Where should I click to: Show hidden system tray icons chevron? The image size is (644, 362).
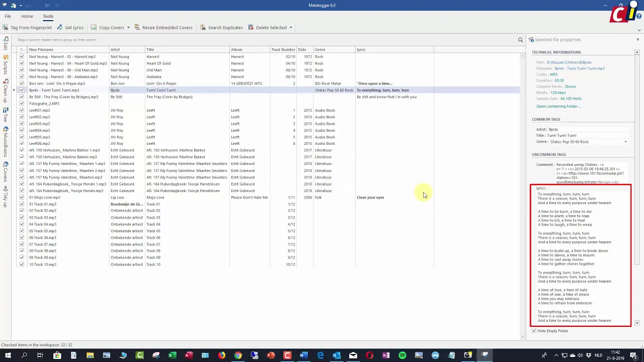click(x=556, y=356)
